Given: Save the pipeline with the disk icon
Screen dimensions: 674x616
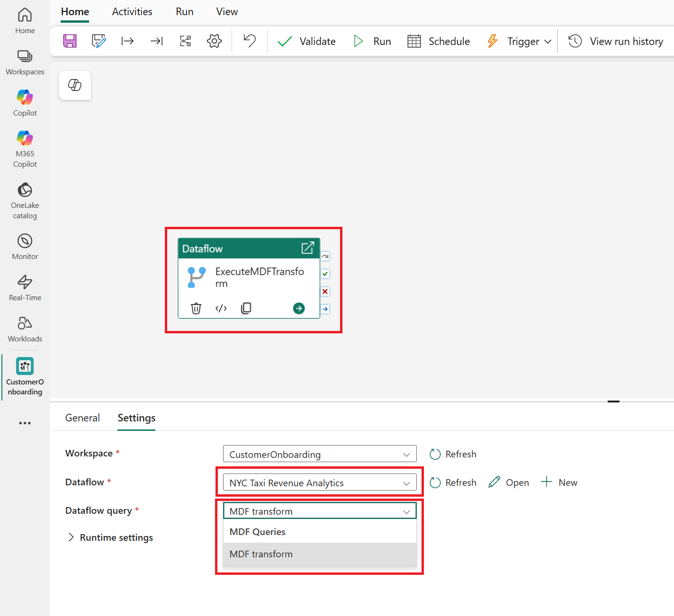Looking at the screenshot, I should pos(70,41).
